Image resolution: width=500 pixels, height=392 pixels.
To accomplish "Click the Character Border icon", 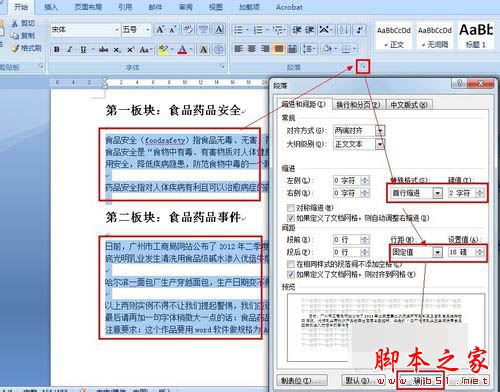I will coord(219,30).
